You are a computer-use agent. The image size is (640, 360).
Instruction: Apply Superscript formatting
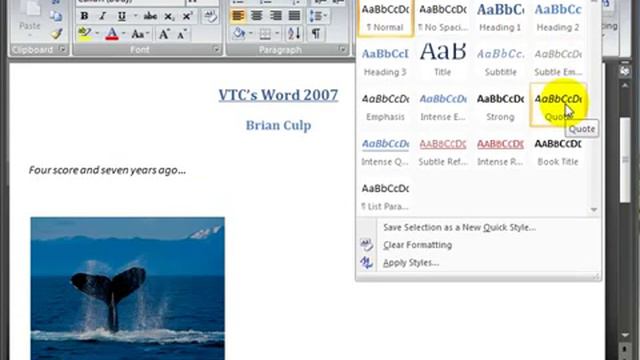(x=187, y=16)
